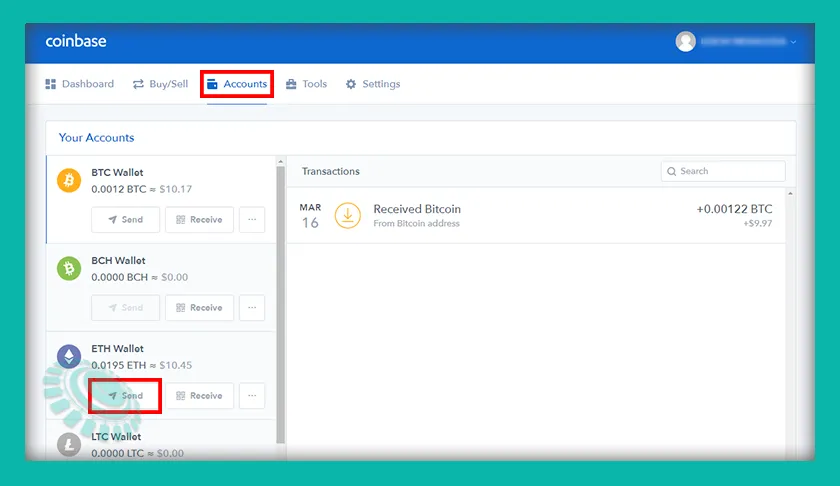The height and width of the screenshot is (486, 840).
Task: Click the Bitcoin Cash wallet icon
Action: pyautogui.click(x=69, y=268)
